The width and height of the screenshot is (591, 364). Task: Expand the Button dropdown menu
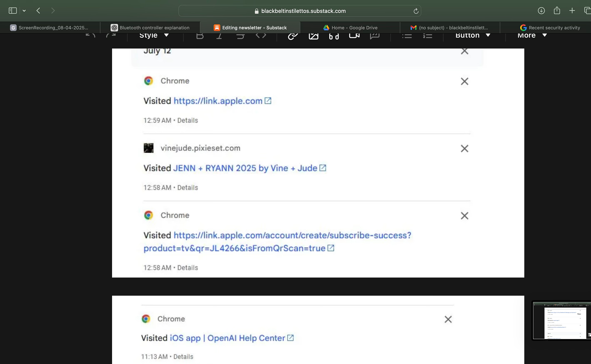pos(473,35)
